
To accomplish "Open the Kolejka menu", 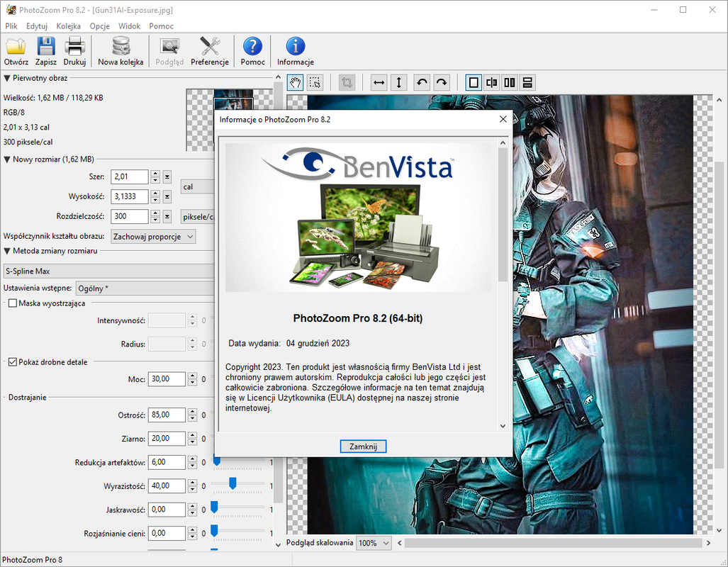I will coord(68,26).
